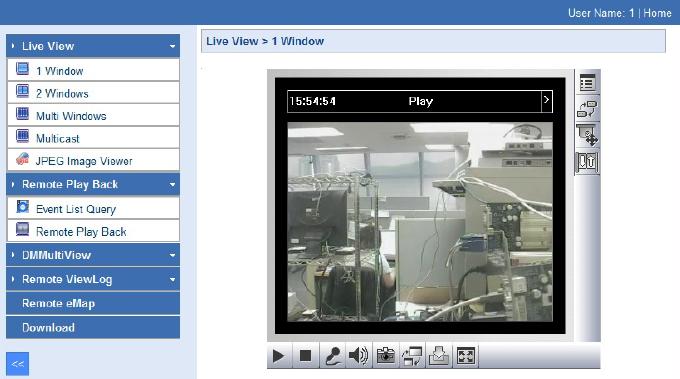The image size is (680, 379).
Task: Click the file save download-tray icon
Action: [x=439, y=356]
